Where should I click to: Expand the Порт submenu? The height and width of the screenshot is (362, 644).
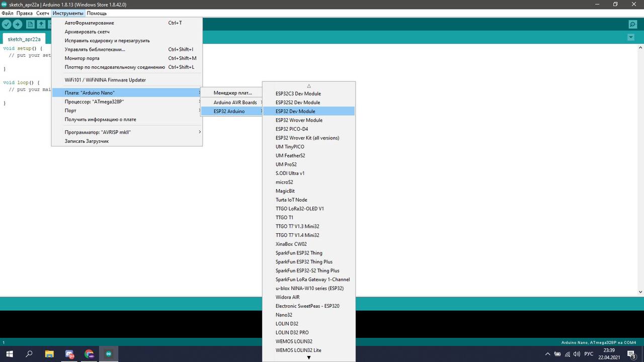click(127, 111)
